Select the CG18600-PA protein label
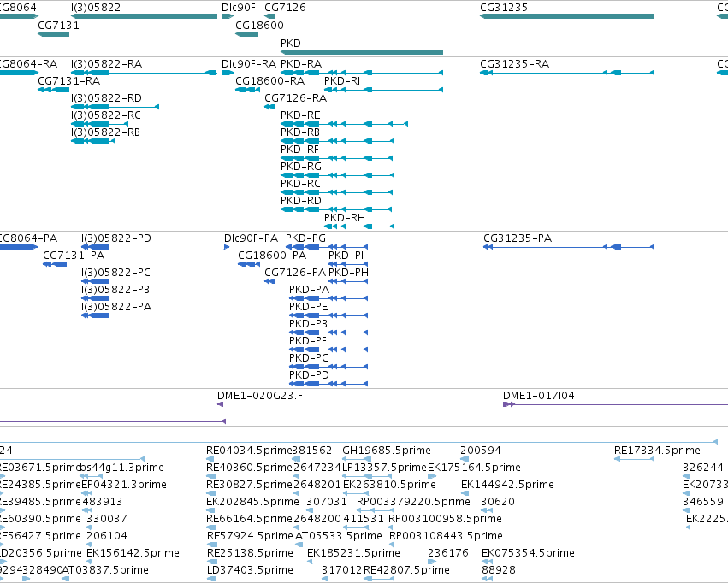This screenshot has width=728, height=583. pos(273,255)
